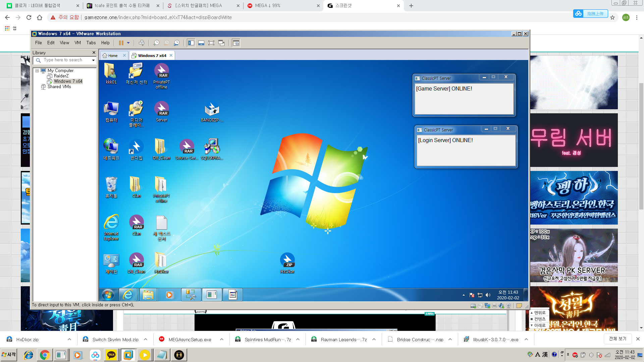Close the Library panel
The width and height of the screenshot is (644, 362).
[94, 53]
